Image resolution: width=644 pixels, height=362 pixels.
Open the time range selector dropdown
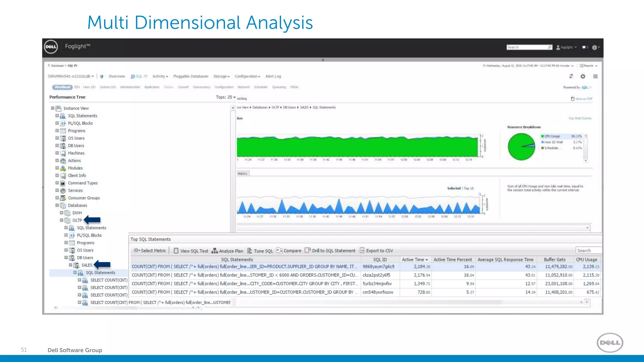[528, 66]
